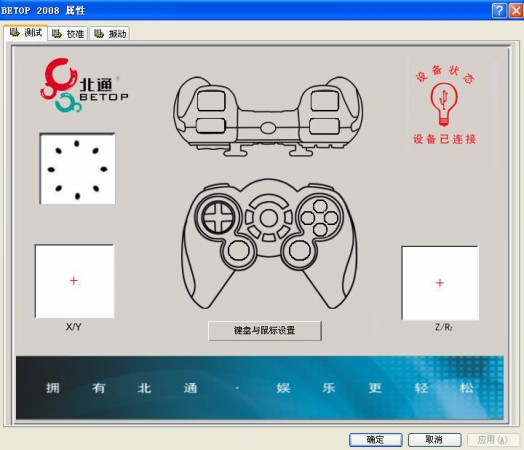This screenshot has width=524, height=450.
Task: Switch to the 测试 tab
Action: point(26,33)
